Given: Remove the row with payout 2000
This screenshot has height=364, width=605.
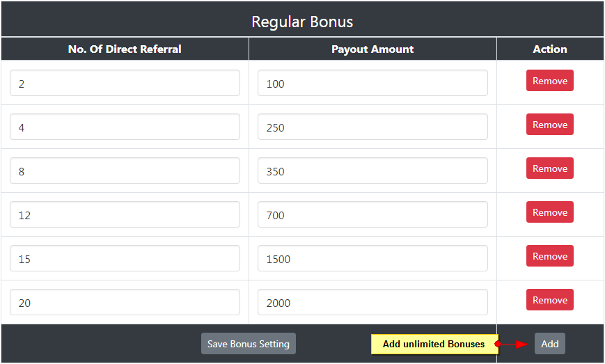Looking at the screenshot, I should click(549, 300).
